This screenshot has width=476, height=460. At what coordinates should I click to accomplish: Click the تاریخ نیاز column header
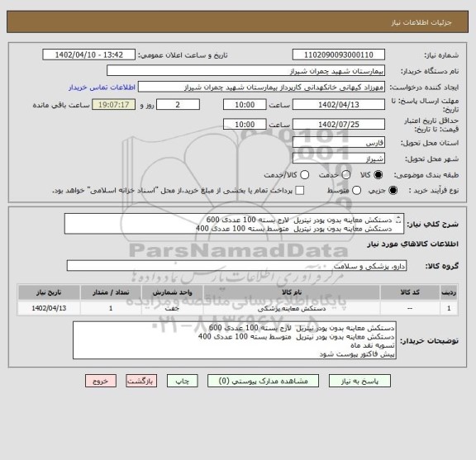[x=49, y=292]
